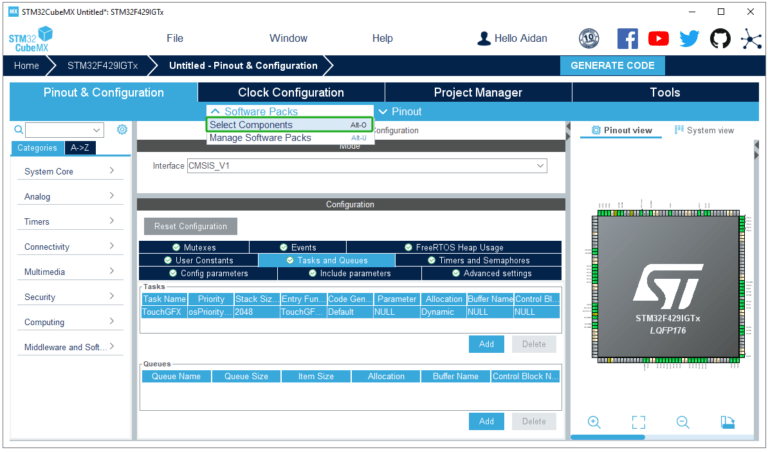
Task: Open the Interface CMSIS_V1 dropdown
Action: coord(366,165)
